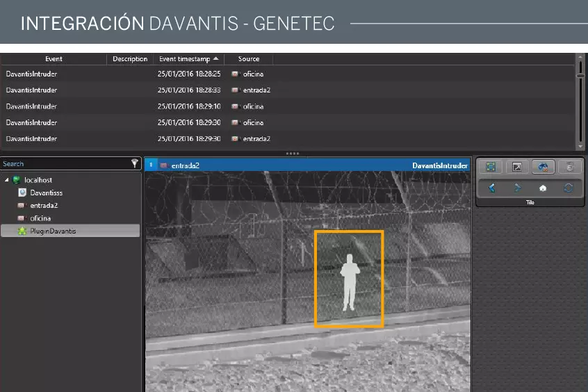588x392 pixels.
Task: Select oficina camera in tree
Action: tap(40, 218)
